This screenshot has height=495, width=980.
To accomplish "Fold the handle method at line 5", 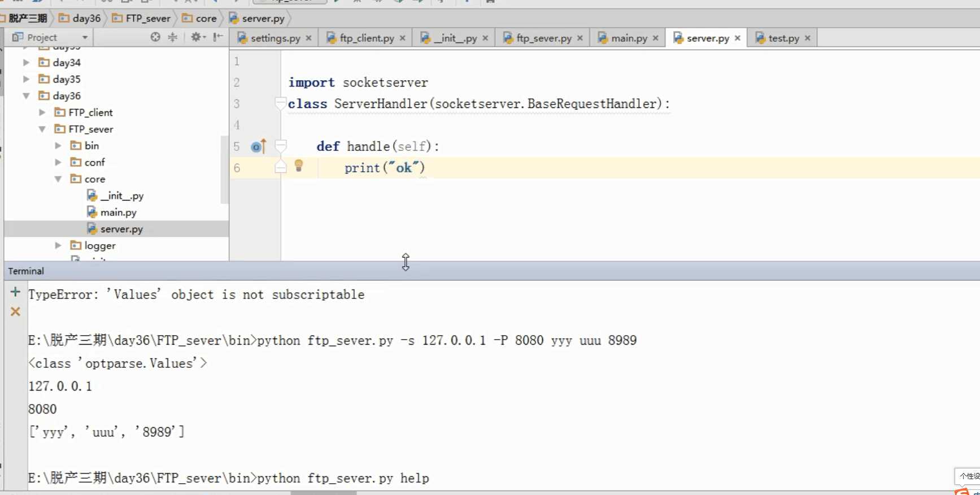I will [280, 146].
